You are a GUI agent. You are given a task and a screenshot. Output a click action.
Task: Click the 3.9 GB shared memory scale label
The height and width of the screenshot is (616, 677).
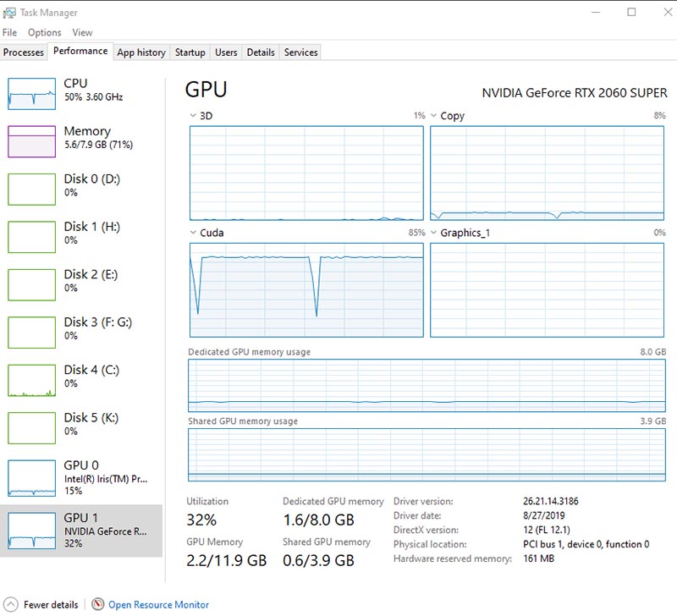(x=652, y=421)
